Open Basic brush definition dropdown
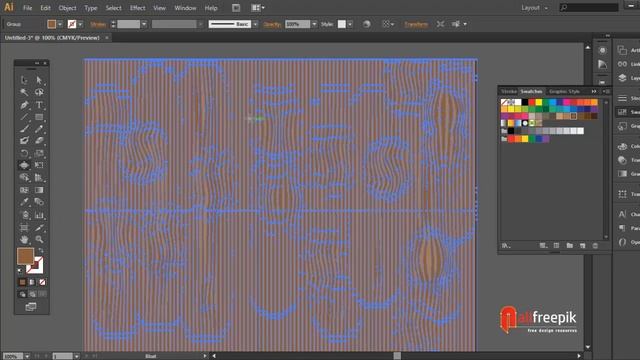640x360 pixels. pos(256,24)
